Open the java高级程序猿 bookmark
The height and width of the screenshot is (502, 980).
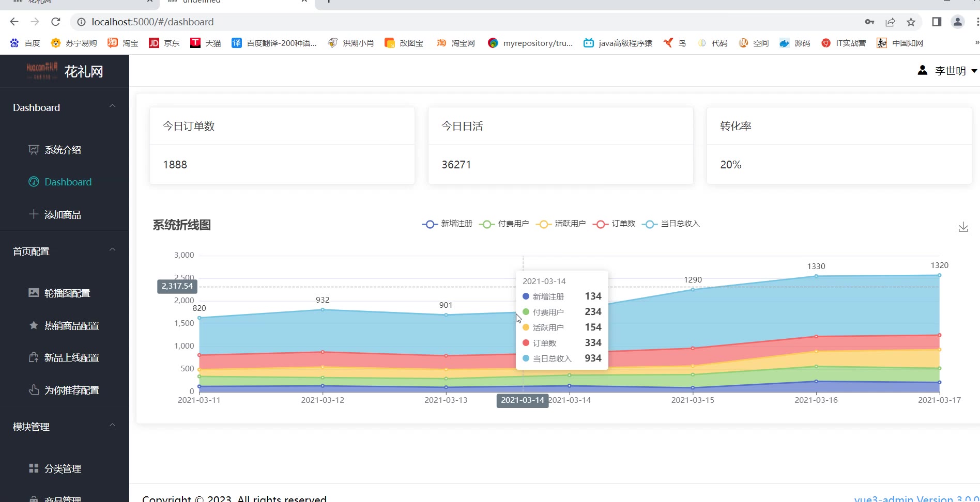click(618, 43)
